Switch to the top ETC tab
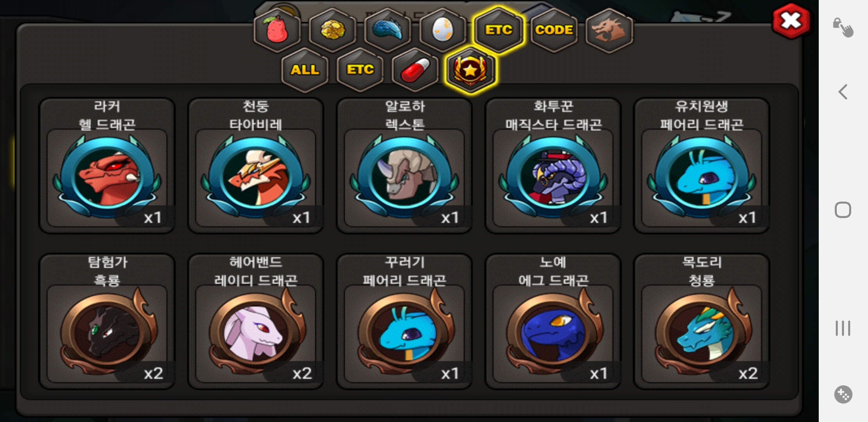This screenshot has width=868, height=422. [x=499, y=30]
